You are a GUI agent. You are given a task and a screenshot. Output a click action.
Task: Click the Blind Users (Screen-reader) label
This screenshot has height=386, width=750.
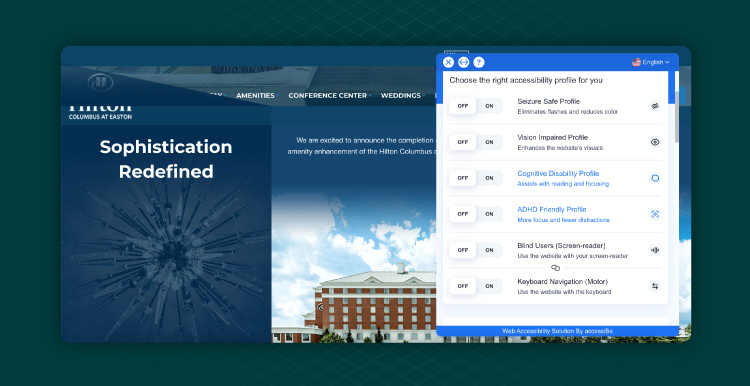pyautogui.click(x=561, y=245)
